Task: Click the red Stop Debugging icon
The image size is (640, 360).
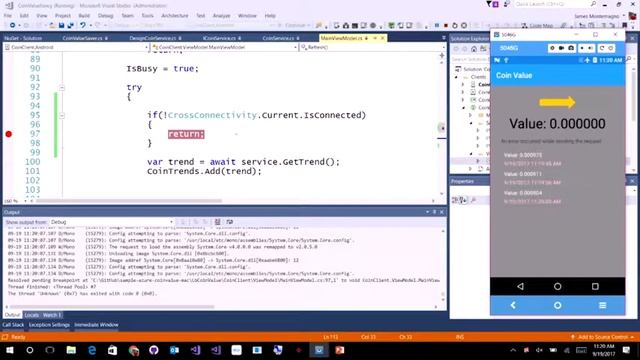Action: [x=446, y=25]
